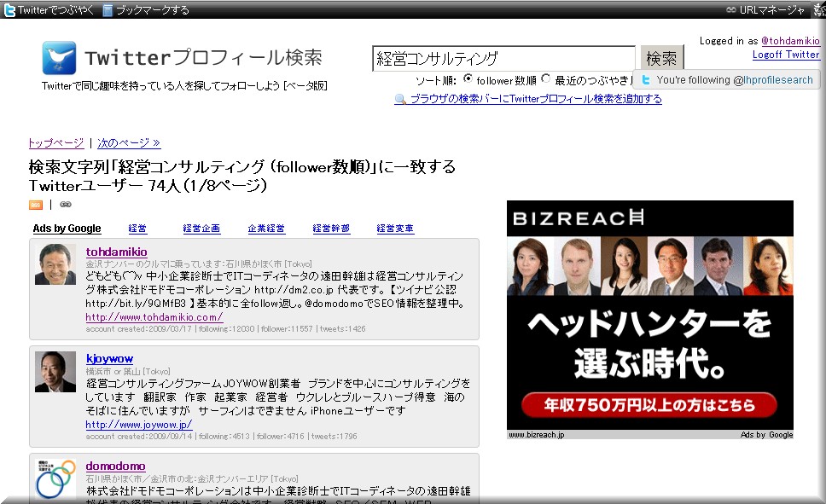Click Logoff Twitter link

tap(785, 55)
